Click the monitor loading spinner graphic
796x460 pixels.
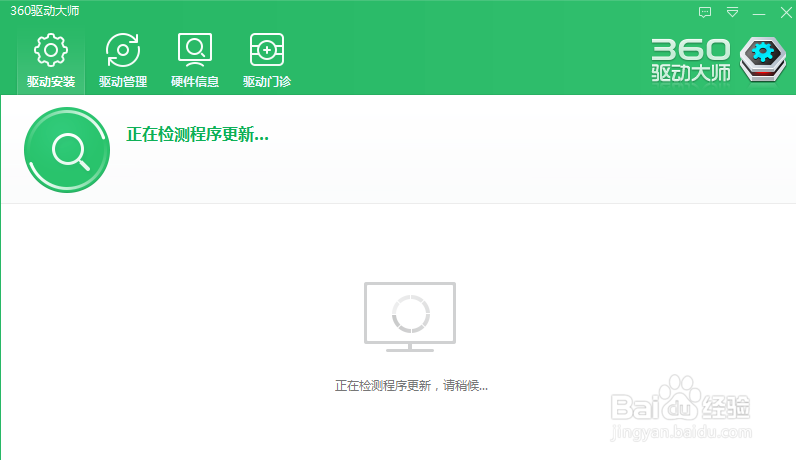pos(410,317)
